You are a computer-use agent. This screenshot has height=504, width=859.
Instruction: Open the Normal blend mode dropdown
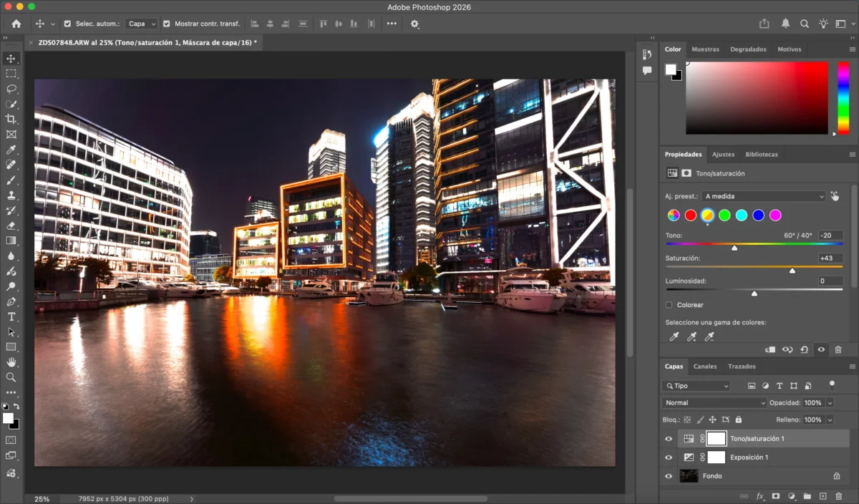(714, 403)
